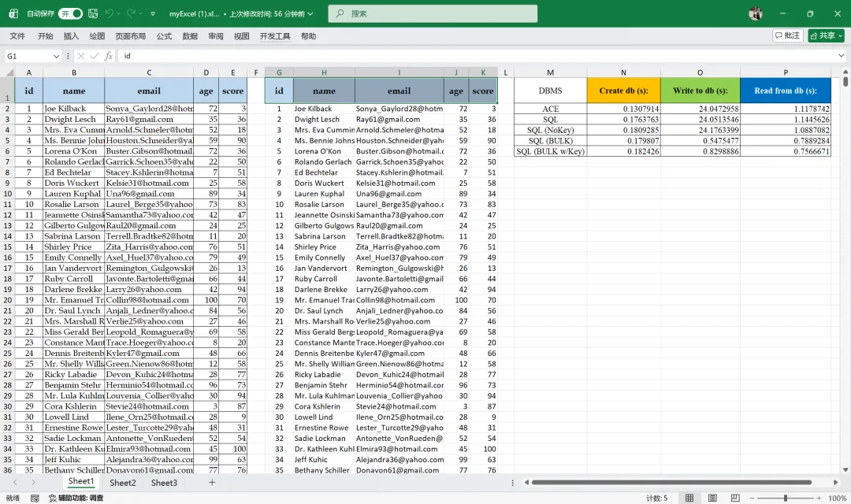Click the user account avatar
The height and width of the screenshot is (504, 851).
[x=756, y=13]
